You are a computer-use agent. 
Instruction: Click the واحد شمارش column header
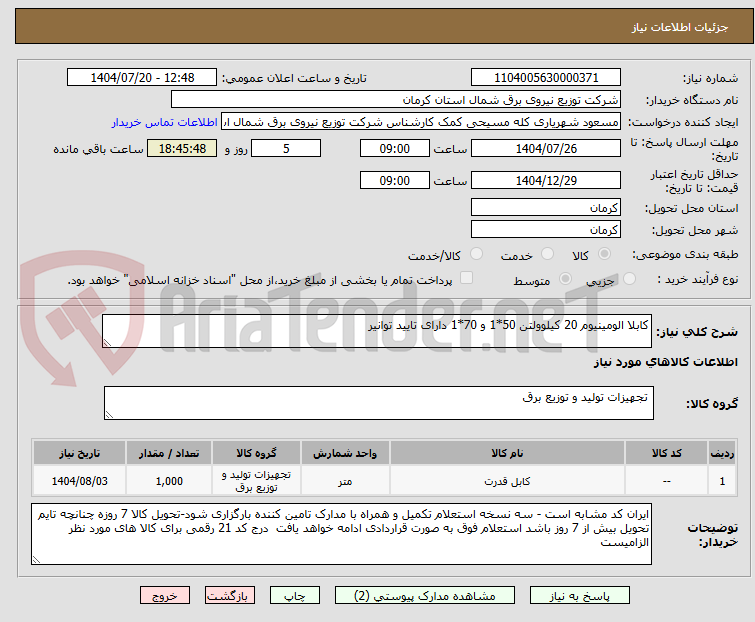(345, 453)
